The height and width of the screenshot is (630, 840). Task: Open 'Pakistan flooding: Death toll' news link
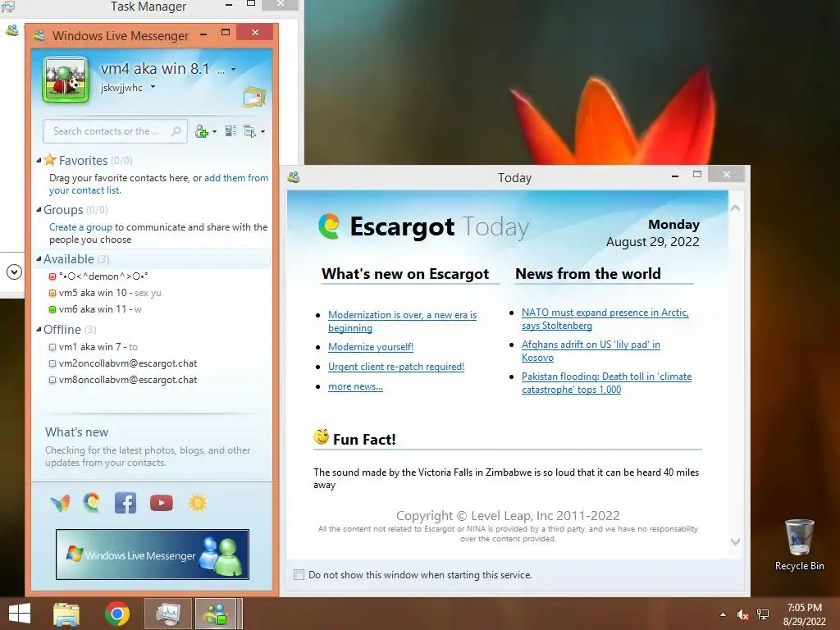point(606,383)
